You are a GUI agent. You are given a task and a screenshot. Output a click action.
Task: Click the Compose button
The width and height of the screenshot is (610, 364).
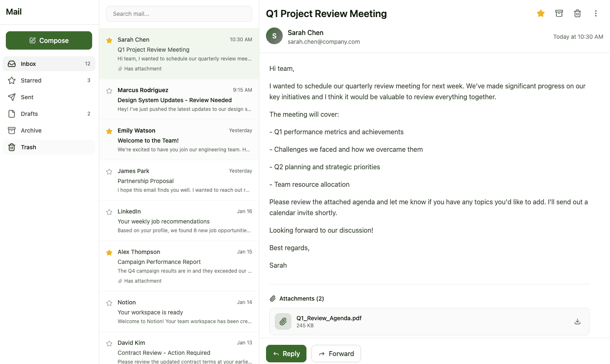point(49,40)
